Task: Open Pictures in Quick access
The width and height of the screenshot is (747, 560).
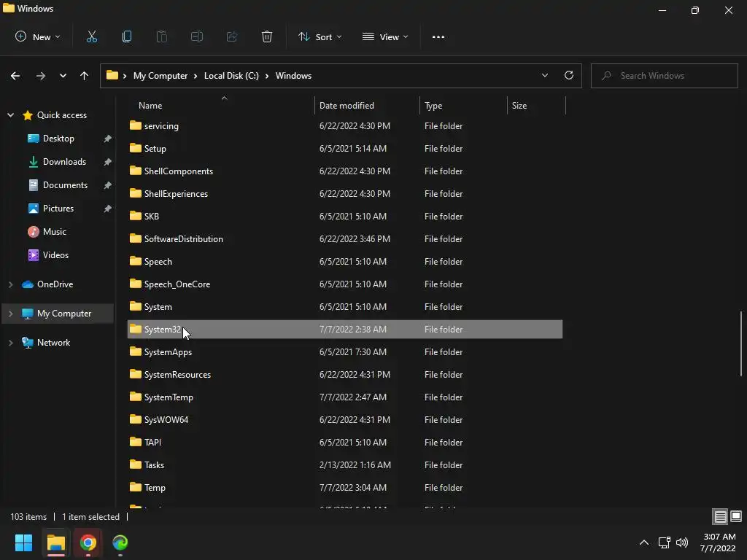Action: point(58,209)
